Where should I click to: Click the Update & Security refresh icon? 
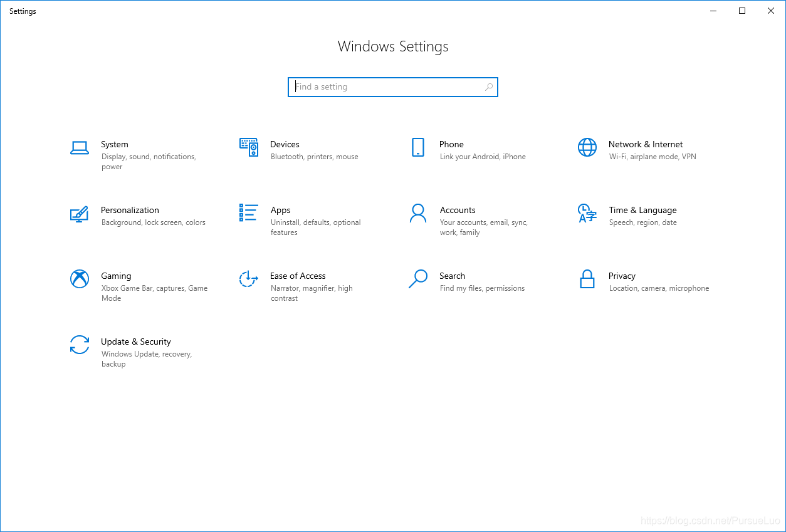pos(80,345)
